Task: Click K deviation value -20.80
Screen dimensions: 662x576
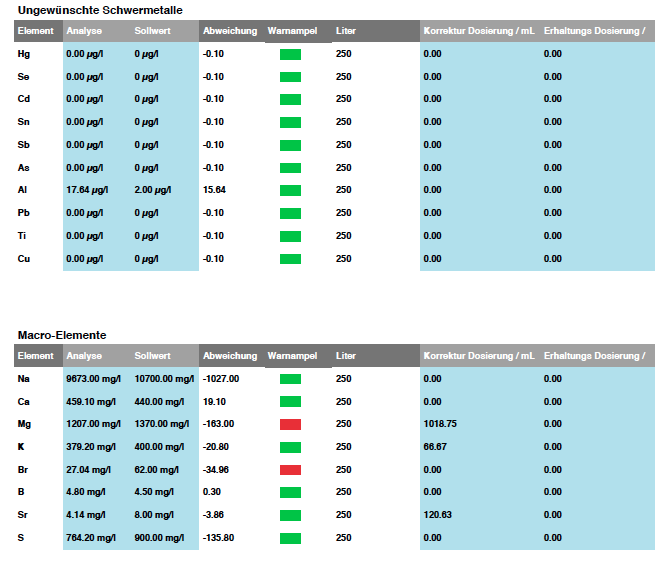Action: [216, 447]
